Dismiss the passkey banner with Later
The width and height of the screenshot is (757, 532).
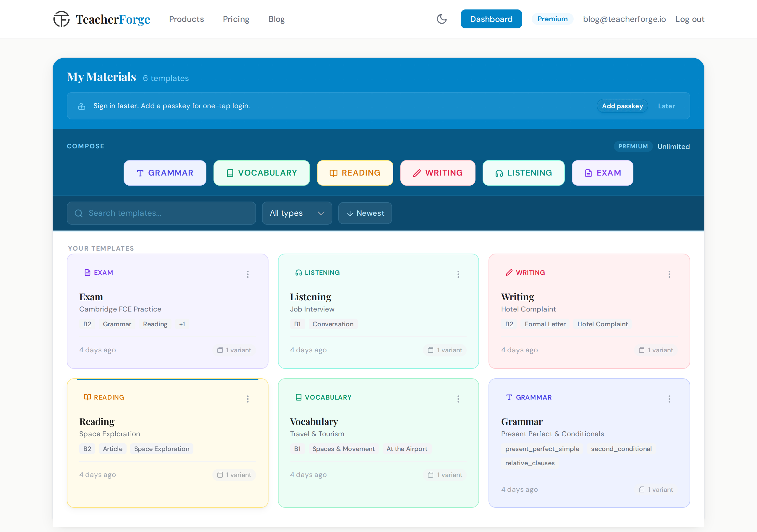click(666, 106)
